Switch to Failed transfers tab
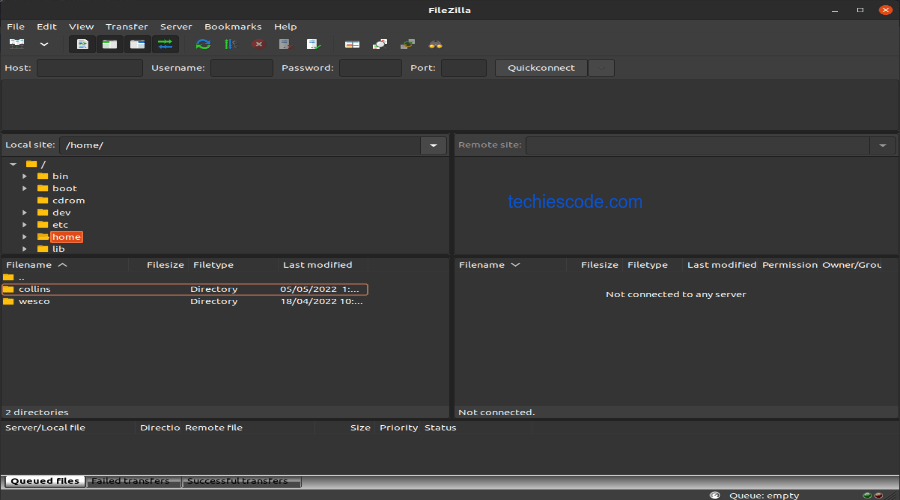The height and width of the screenshot is (500, 900). [133, 481]
